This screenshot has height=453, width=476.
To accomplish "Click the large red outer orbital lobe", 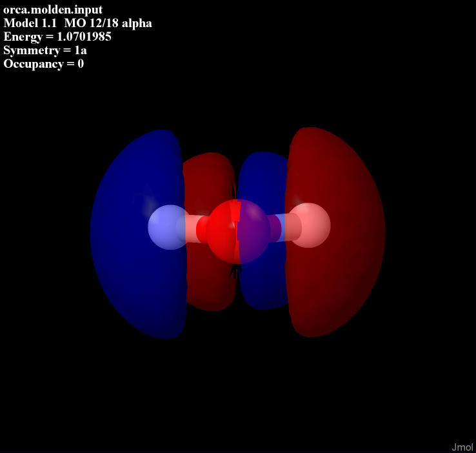I will (x=337, y=232).
